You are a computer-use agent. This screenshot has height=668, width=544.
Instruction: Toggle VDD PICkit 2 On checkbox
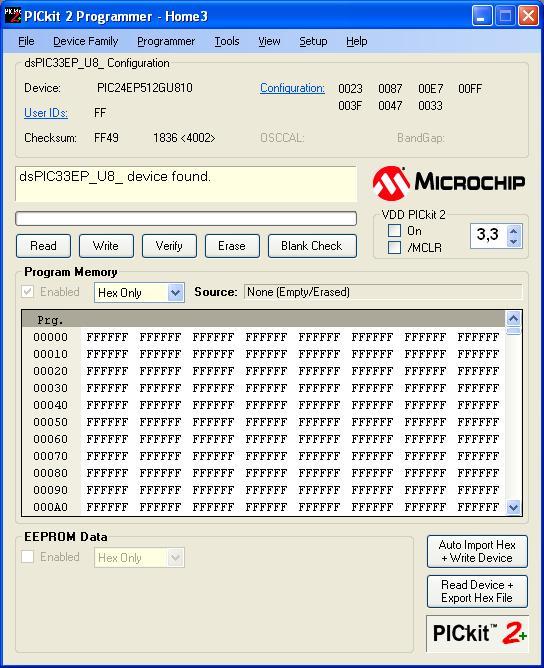[394, 230]
